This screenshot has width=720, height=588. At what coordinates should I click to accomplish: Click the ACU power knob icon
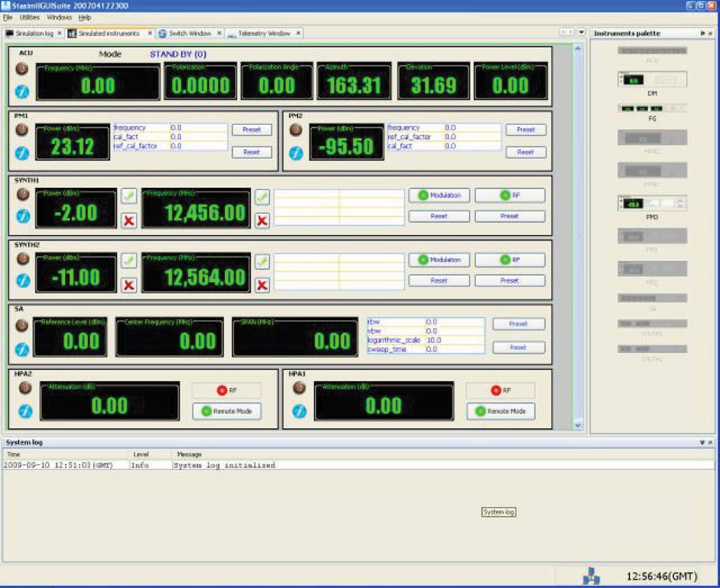coord(22,69)
